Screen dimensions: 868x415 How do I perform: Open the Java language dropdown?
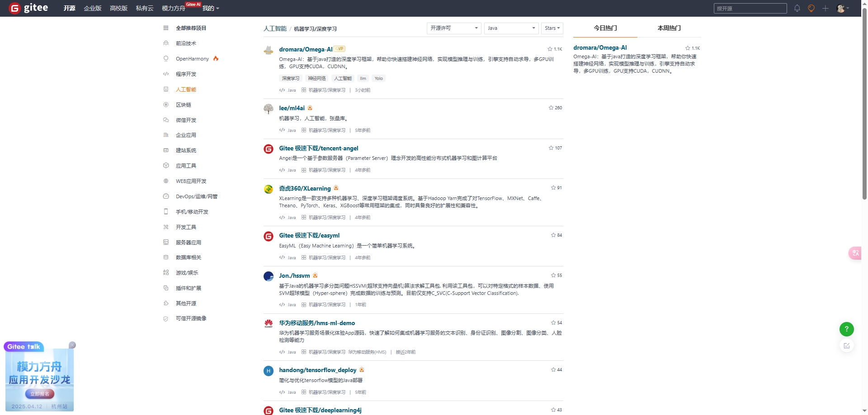click(511, 28)
